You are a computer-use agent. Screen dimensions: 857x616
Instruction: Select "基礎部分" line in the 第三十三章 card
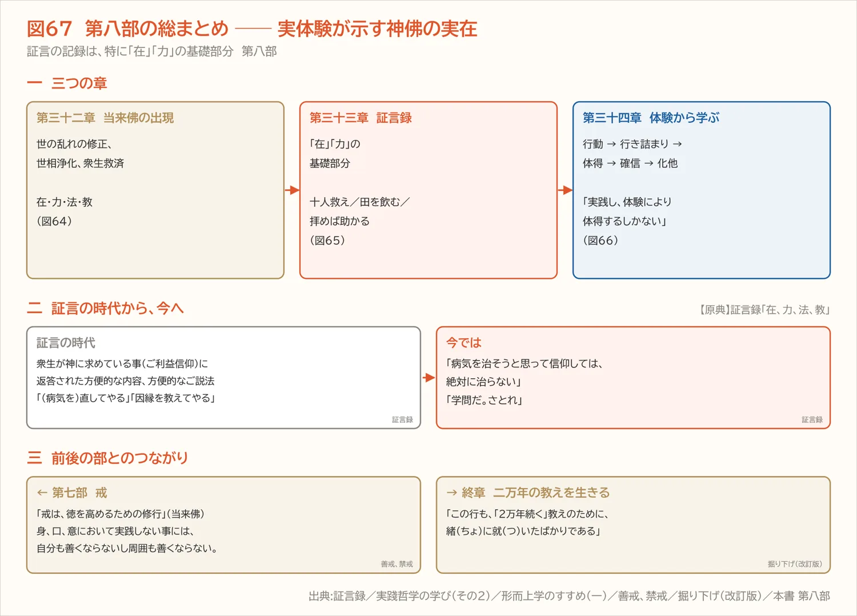330,163
